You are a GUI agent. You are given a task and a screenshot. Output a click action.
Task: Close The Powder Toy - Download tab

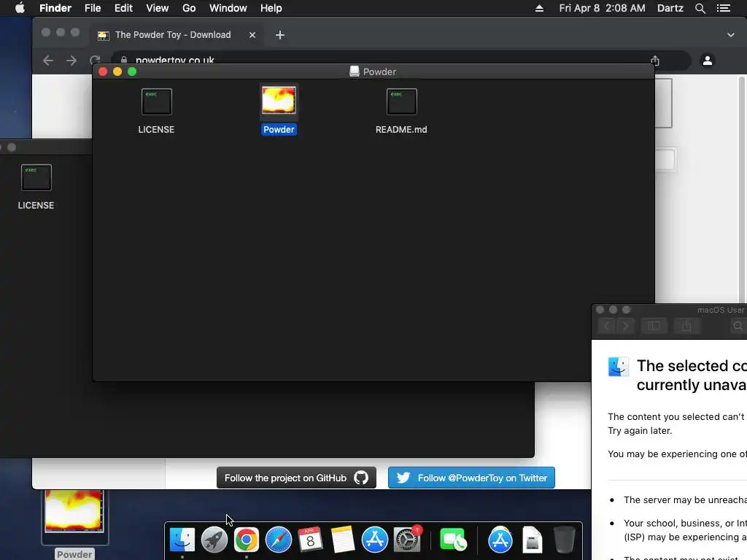click(252, 35)
